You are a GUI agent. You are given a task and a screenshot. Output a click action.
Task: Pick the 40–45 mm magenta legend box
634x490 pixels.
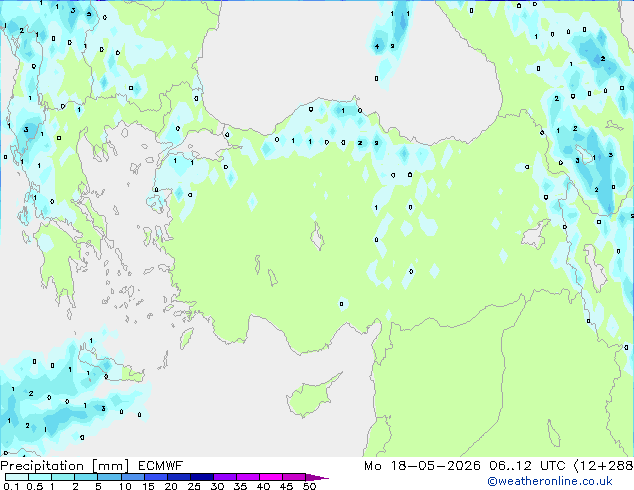pos(271,477)
